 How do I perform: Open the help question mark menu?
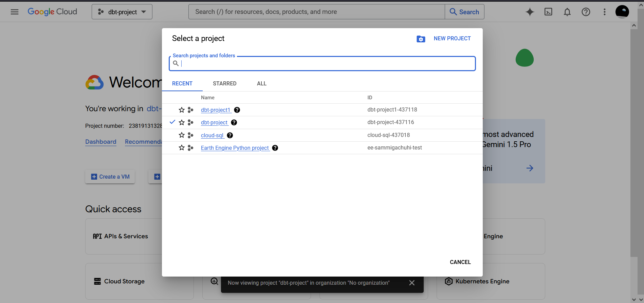[x=586, y=12]
